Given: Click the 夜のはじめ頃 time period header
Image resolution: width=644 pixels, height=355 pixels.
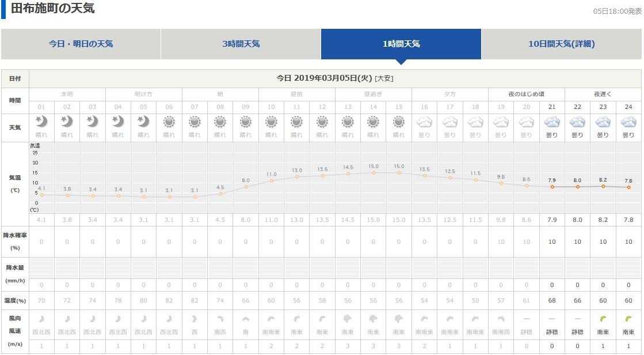Looking at the screenshot, I should (x=527, y=94).
